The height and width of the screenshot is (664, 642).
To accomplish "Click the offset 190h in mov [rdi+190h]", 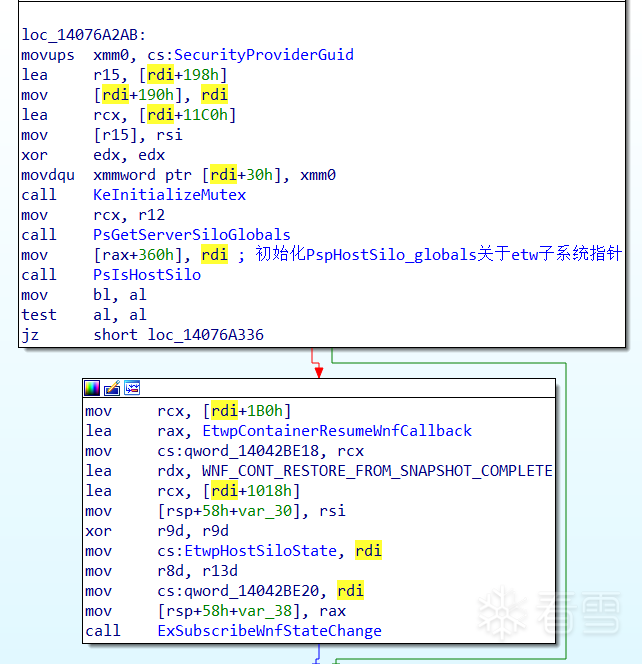I will click(156, 95).
